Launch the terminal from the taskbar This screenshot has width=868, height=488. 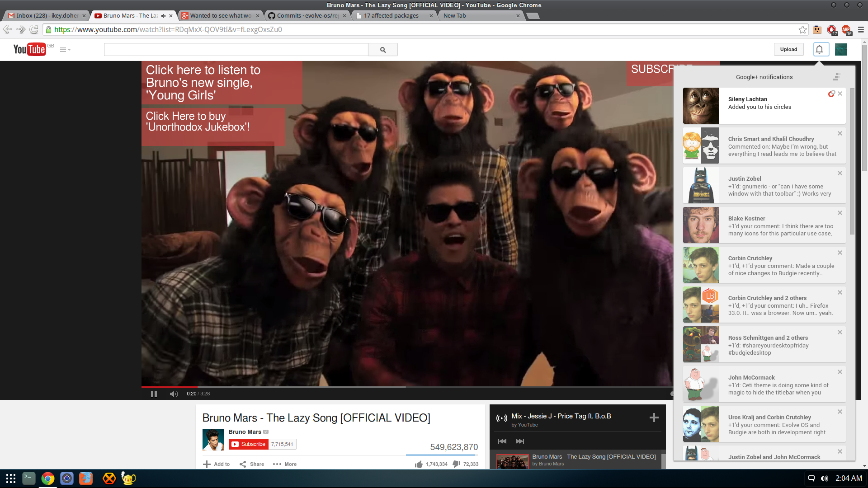pos(29,478)
